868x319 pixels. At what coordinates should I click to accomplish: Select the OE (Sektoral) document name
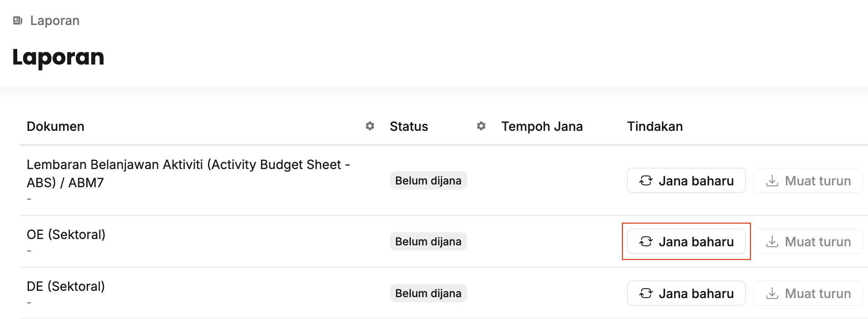66,234
